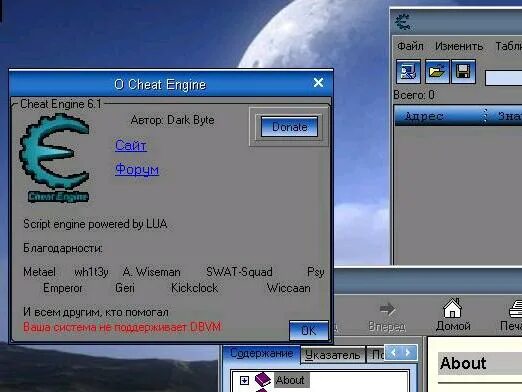Open the Изменить menu in main window
This screenshot has height=392, width=522.
459,46
